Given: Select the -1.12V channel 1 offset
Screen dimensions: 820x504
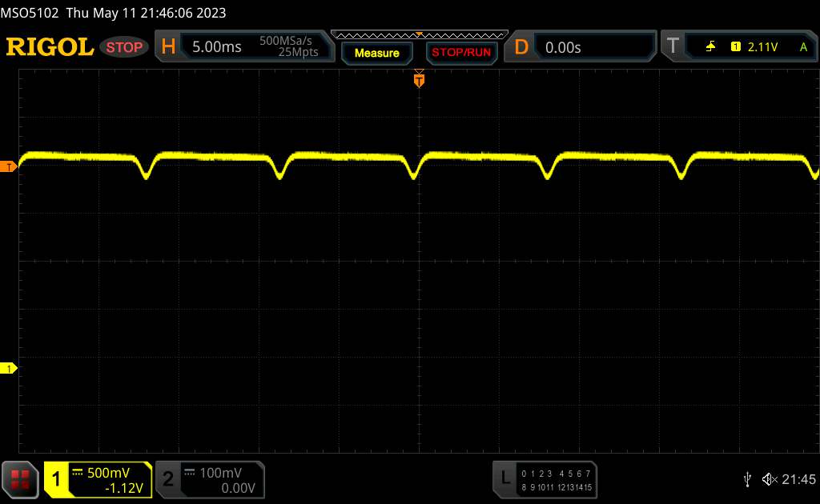Looking at the screenshot, I should tap(124, 488).
